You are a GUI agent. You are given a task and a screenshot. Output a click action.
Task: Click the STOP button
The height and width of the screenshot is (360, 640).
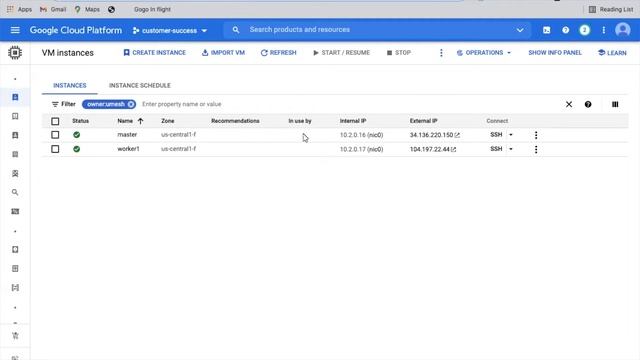[399, 53]
